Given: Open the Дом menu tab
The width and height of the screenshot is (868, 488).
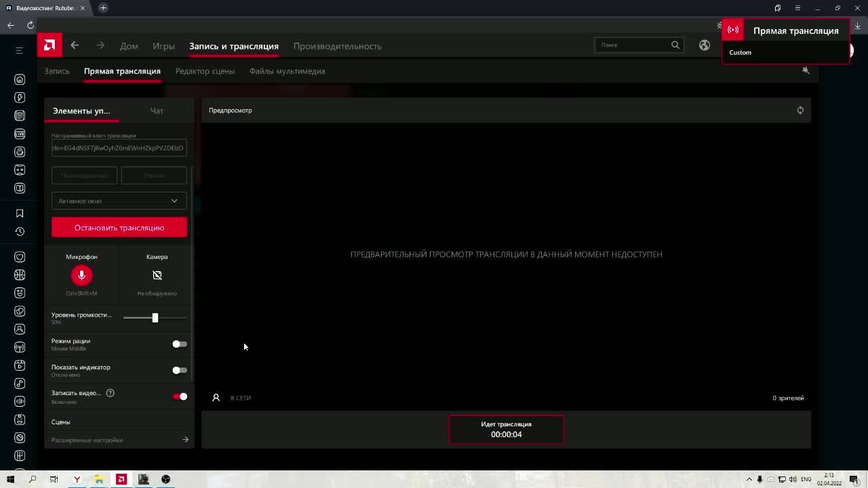Looking at the screenshot, I should 129,46.
